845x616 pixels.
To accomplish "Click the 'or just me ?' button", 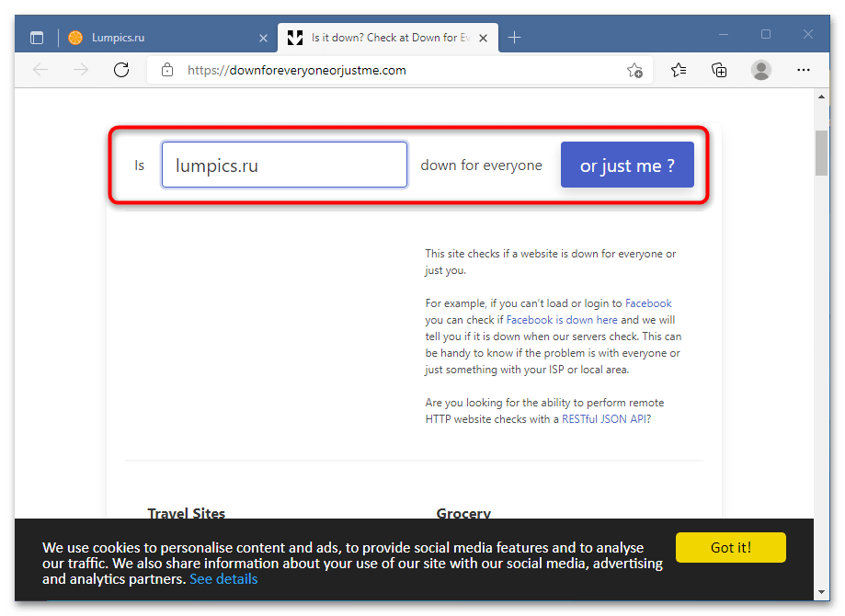I will (x=627, y=165).
